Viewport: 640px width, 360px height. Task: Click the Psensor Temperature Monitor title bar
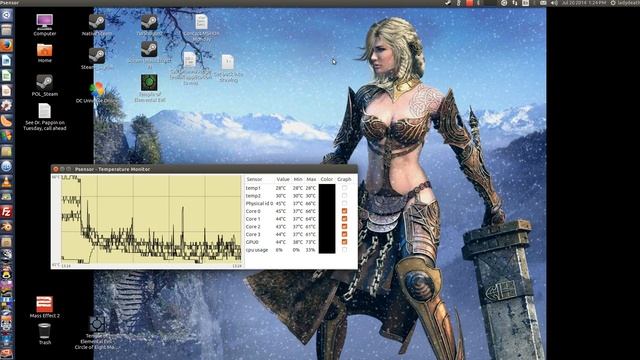tap(204, 169)
